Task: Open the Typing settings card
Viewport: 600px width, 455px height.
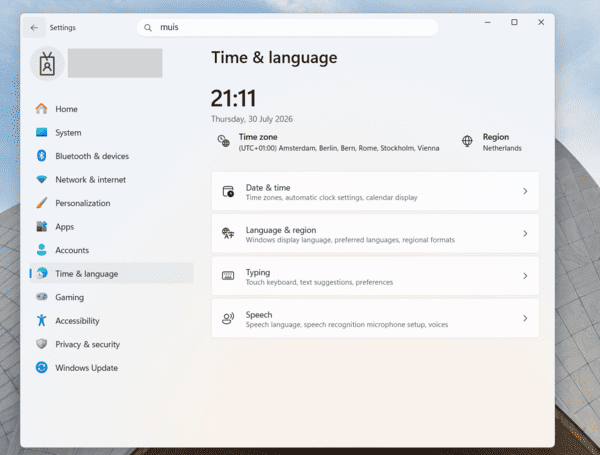Action: [x=375, y=276]
